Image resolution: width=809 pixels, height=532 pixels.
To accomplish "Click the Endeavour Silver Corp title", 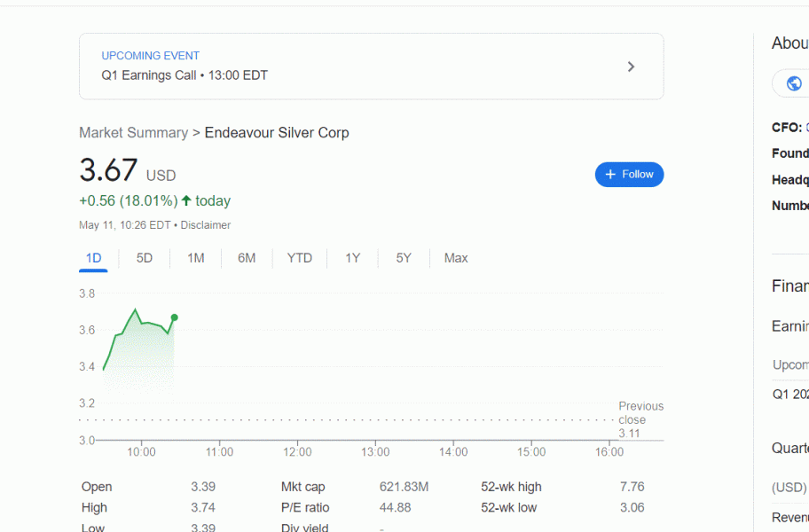I will pos(277,132).
